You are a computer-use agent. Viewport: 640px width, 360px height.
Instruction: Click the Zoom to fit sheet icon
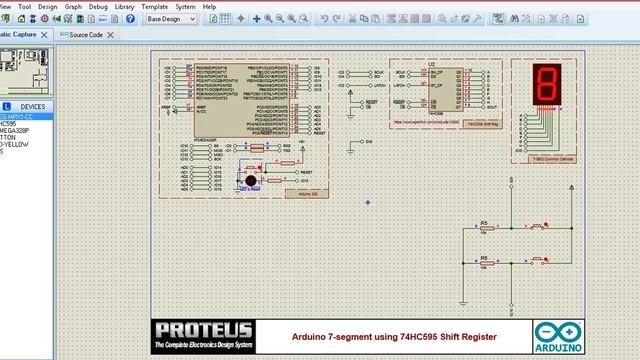[x=292, y=19]
